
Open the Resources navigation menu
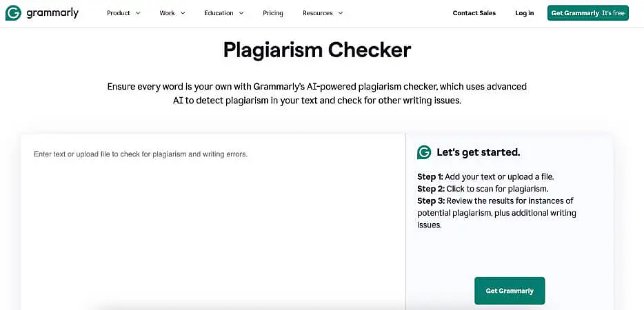(x=317, y=13)
